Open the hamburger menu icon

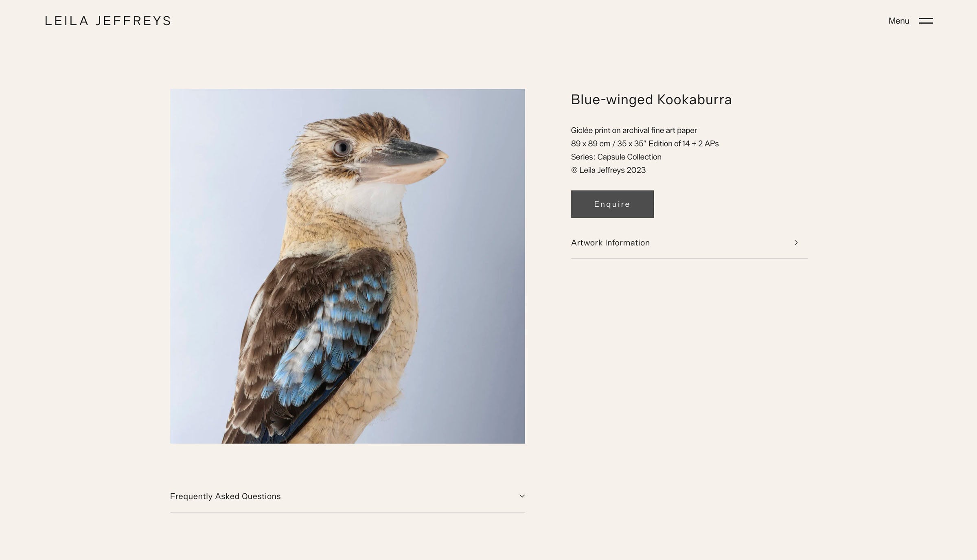(x=926, y=21)
